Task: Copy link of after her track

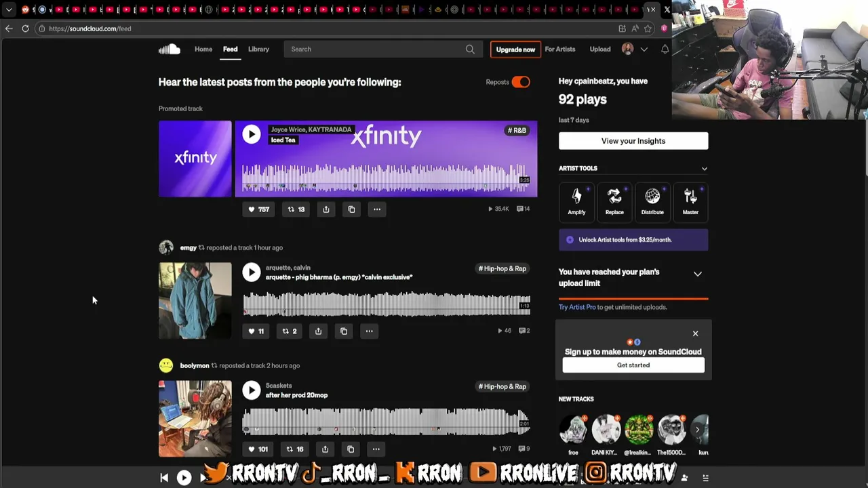Action: [x=351, y=449]
